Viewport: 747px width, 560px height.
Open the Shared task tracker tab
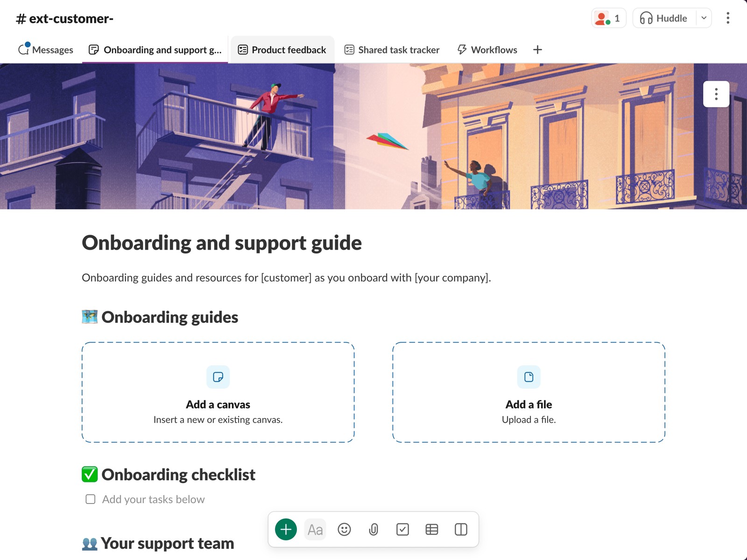392,49
